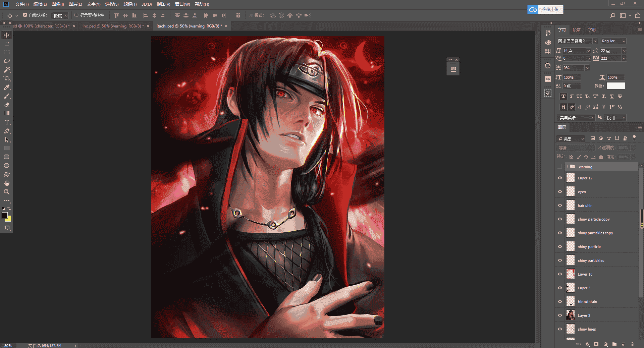Viewport: 644px width, 348px height.
Task: Open the anti-aliasing dropdown
Action: [x=615, y=118]
